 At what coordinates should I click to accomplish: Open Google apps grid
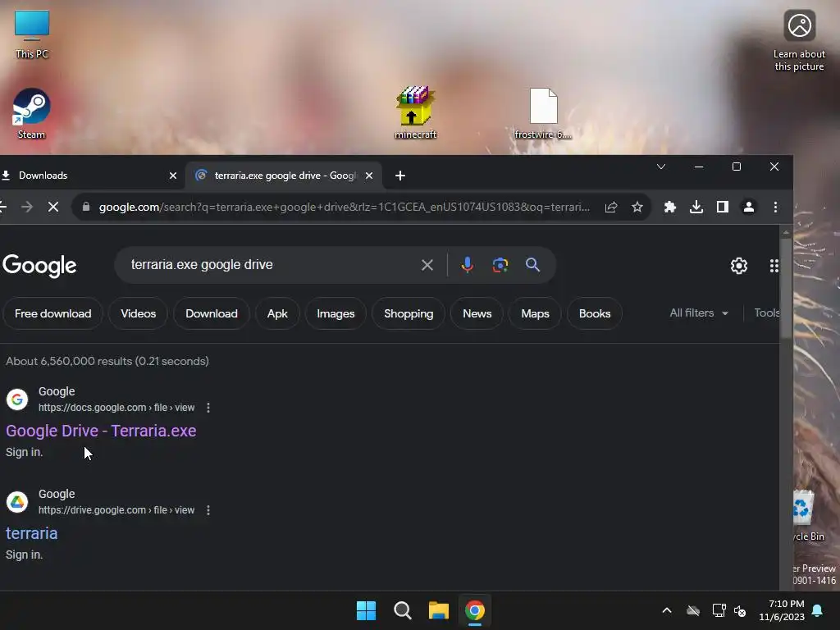click(x=774, y=266)
